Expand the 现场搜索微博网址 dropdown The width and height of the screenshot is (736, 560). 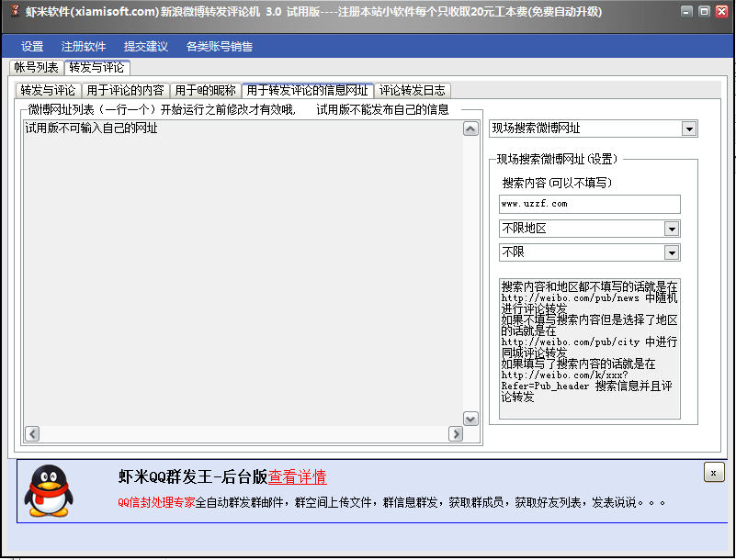688,129
